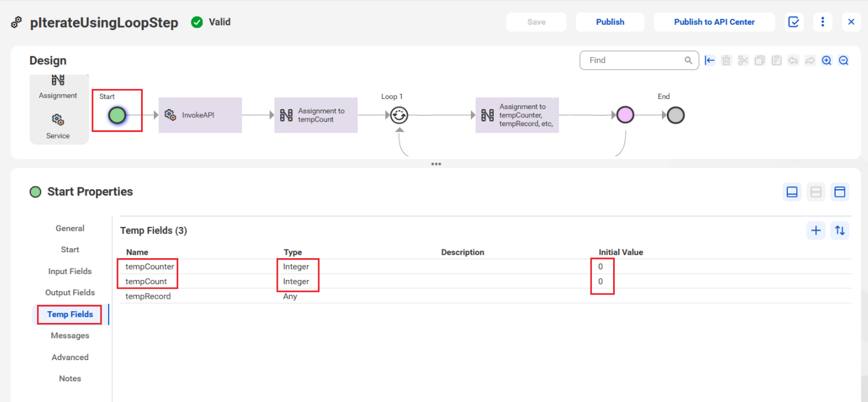Image resolution: width=868 pixels, height=402 pixels.
Task: Select the Assignment to tempCount step
Action: coord(316,115)
